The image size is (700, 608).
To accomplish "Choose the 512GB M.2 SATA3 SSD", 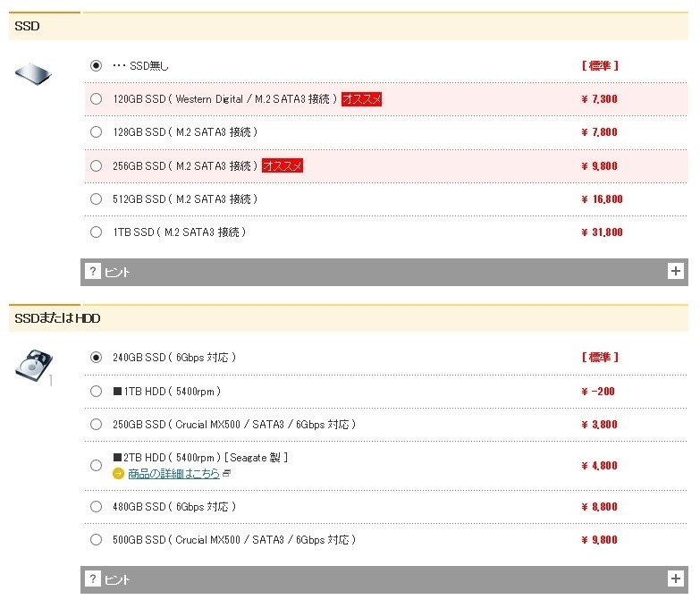I will 97,199.
